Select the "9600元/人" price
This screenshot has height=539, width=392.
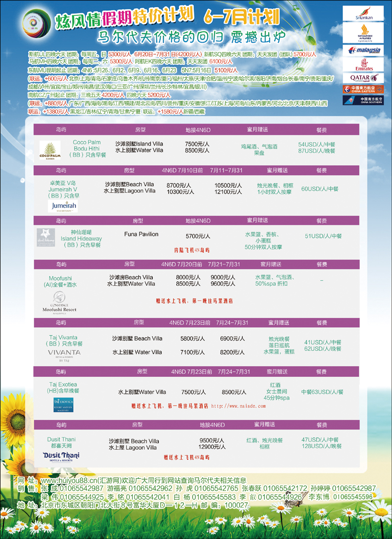(223, 284)
